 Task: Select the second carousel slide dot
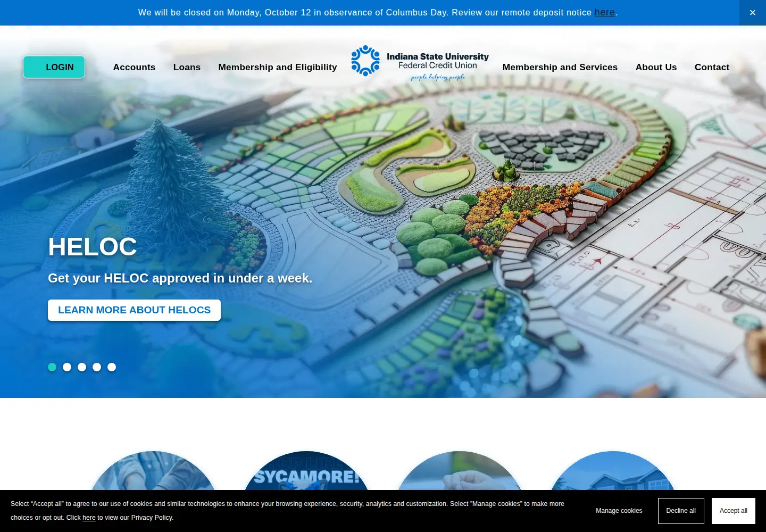tap(67, 367)
